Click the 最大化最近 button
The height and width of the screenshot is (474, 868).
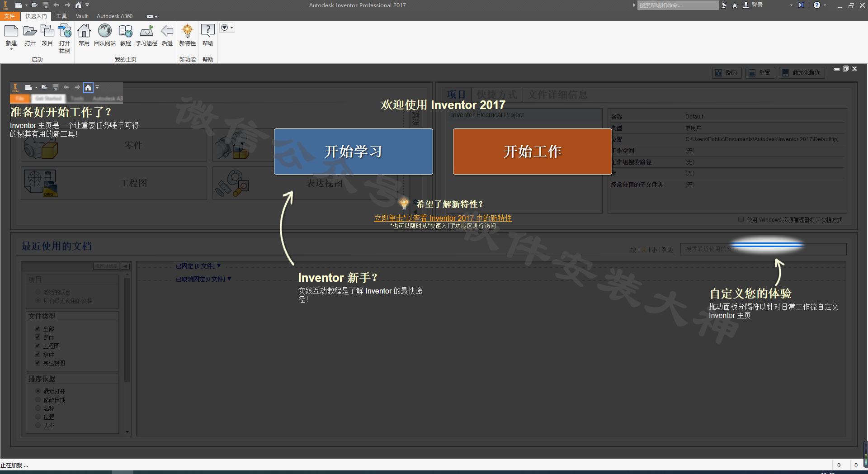[x=802, y=73]
